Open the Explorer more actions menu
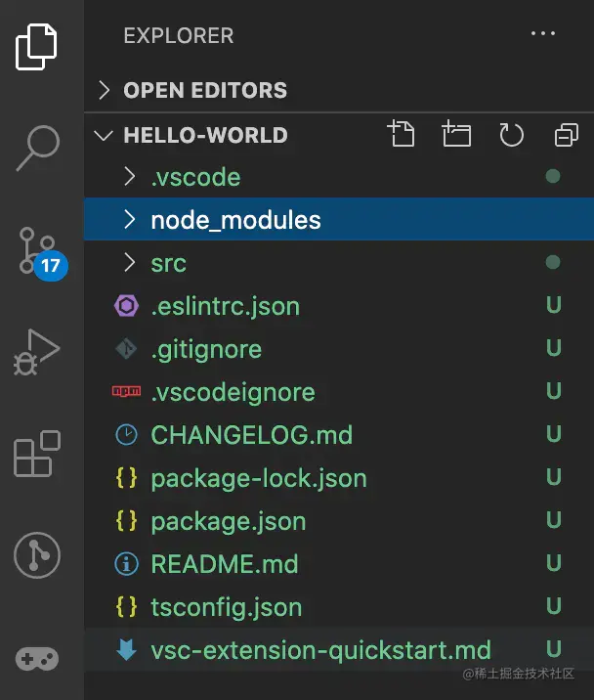Viewport: 594px width, 700px height. (x=542, y=34)
